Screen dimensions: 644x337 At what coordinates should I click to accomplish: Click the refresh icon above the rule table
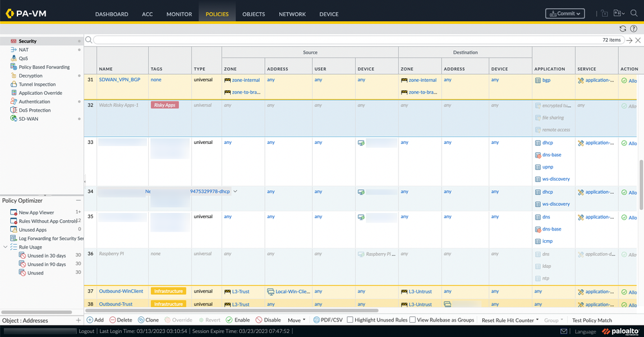coord(622,28)
